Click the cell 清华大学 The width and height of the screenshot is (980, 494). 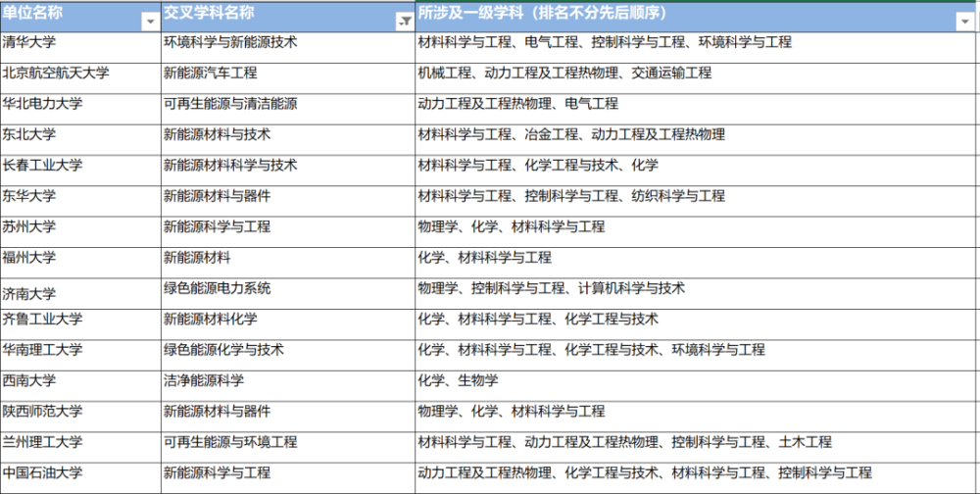click(x=80, y=47)
